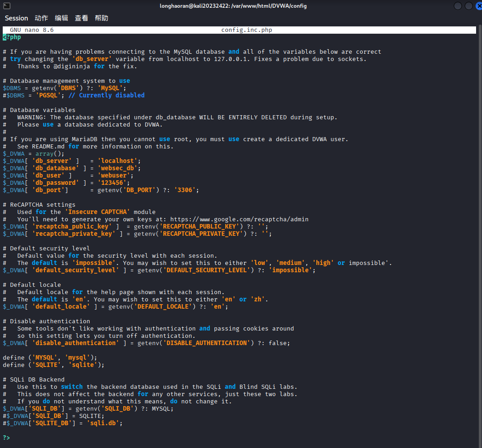
Task: Click the 'impossible' security level value
Action: 290,270
